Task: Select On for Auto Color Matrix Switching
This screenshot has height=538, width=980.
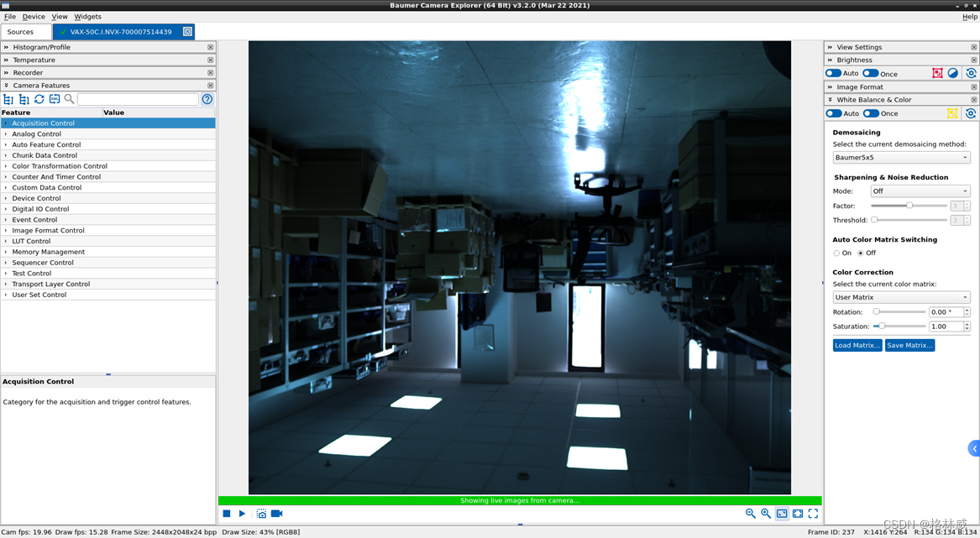Action: [837, 253]
